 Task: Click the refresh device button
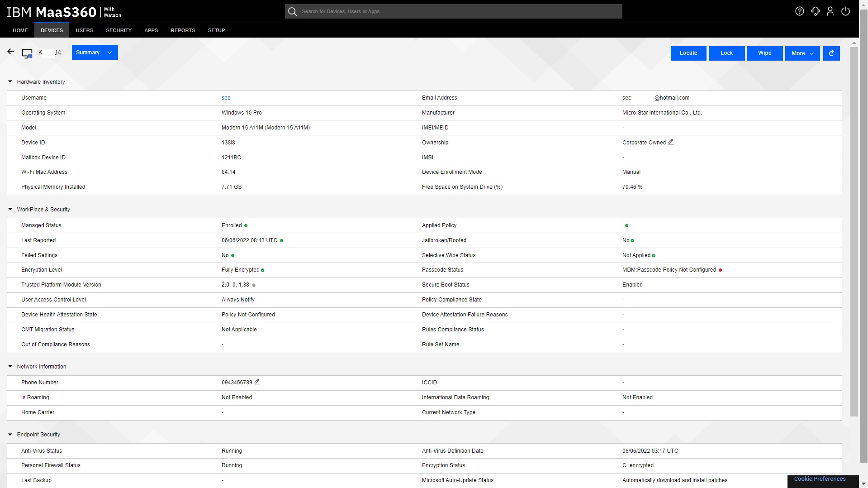tap(831, 53)
